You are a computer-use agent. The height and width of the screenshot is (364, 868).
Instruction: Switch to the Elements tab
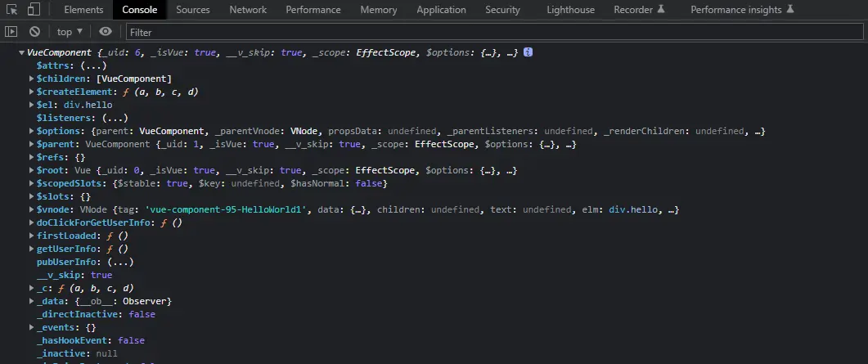83,9
